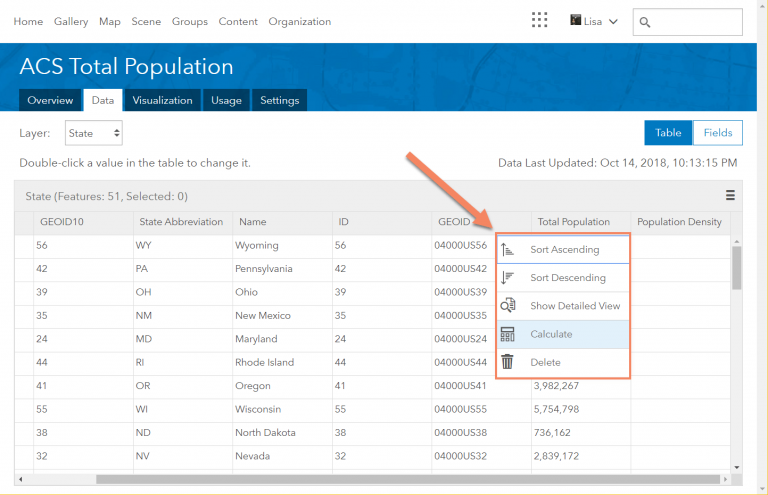The width and height of the screenshot is (768, 495).
Task: Click the Total Population column header
Action: coord(573,222)
